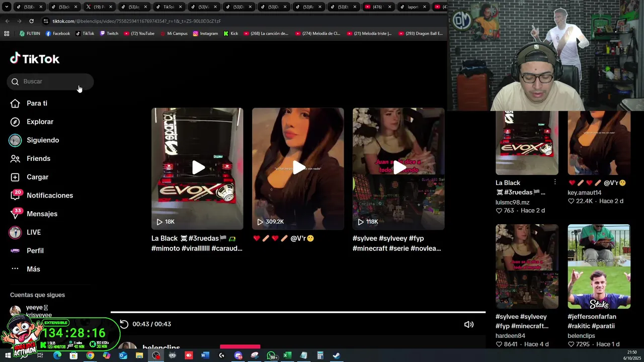This screenshot has height=362, width=644.
Task: Open the tab search dropdown arrow
Action: coord(7,7)
